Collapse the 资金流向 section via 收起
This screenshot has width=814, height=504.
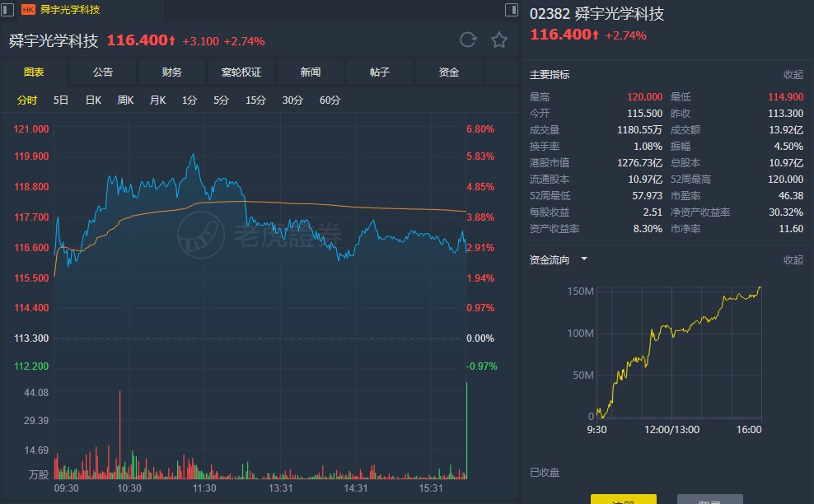coord(793,259)
